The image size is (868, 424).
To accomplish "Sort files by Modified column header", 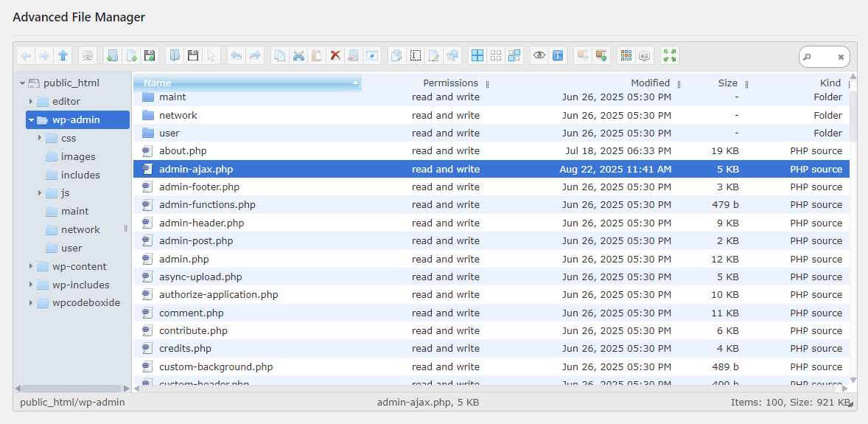I will click(x=650, y=83).
